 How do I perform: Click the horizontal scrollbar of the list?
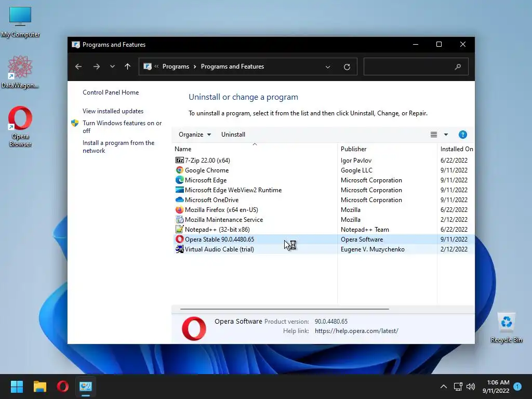point(284,309)
